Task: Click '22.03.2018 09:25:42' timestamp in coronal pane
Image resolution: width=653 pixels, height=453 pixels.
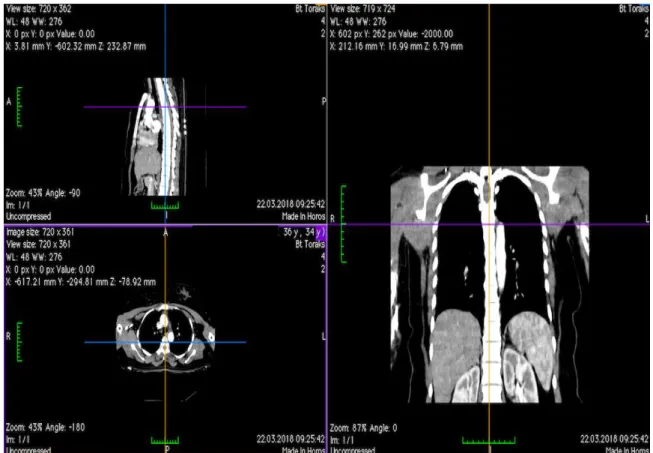Action: click(615, 439)
